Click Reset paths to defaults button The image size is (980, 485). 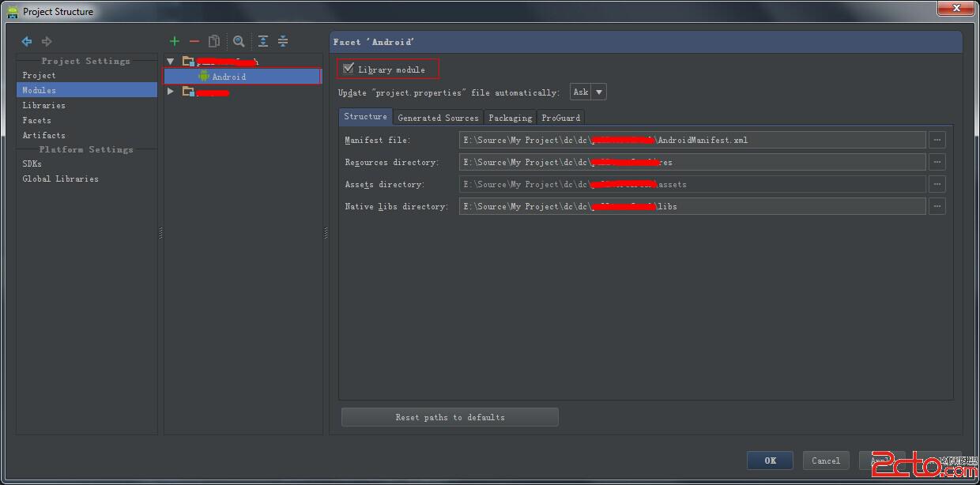(450, 417)
